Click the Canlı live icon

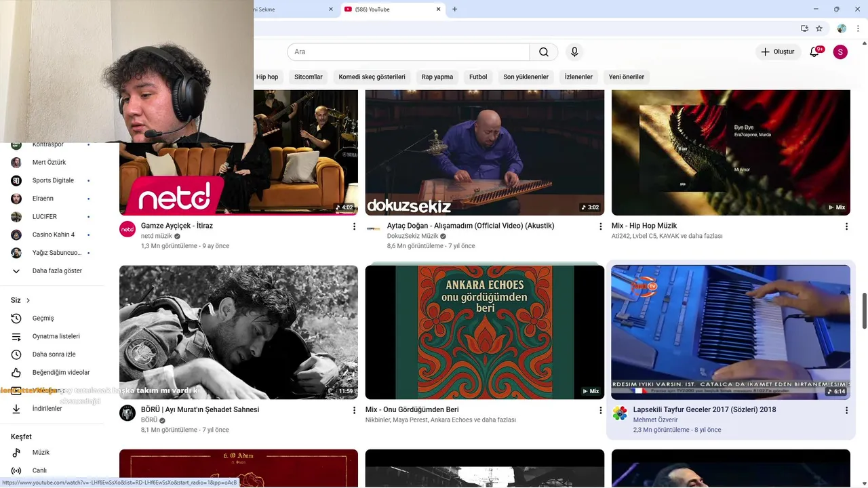[16, 470]
